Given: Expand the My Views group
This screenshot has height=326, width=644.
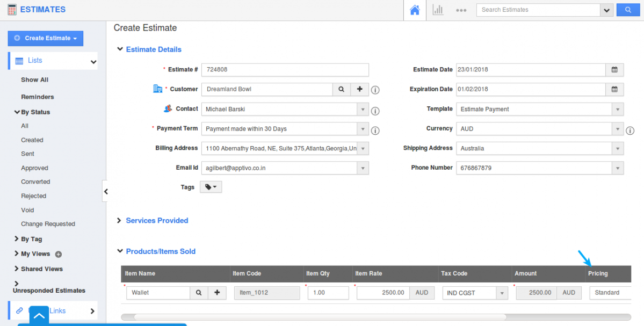Looking at the screenshot, I should tap(17, 253).
